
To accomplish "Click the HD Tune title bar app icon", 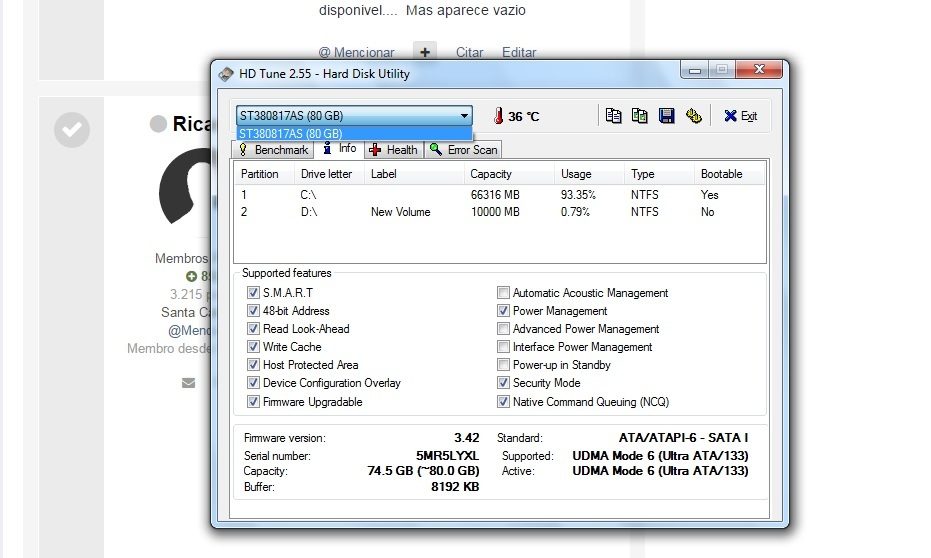I will click(226, 74).
